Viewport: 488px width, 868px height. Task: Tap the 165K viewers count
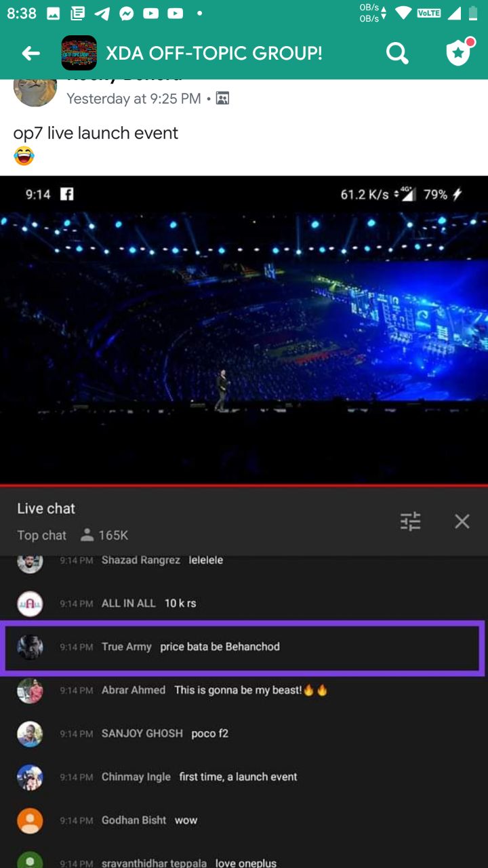pos(104,535)
